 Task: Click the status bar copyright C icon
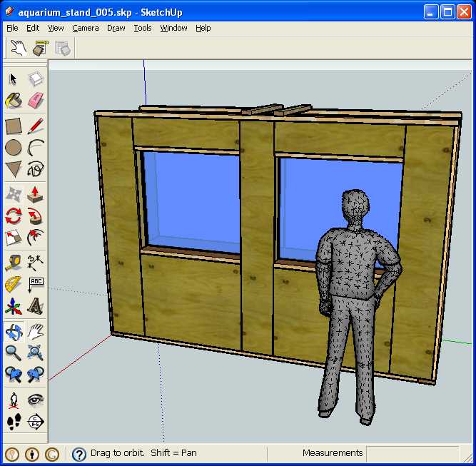tap(52, 454)
